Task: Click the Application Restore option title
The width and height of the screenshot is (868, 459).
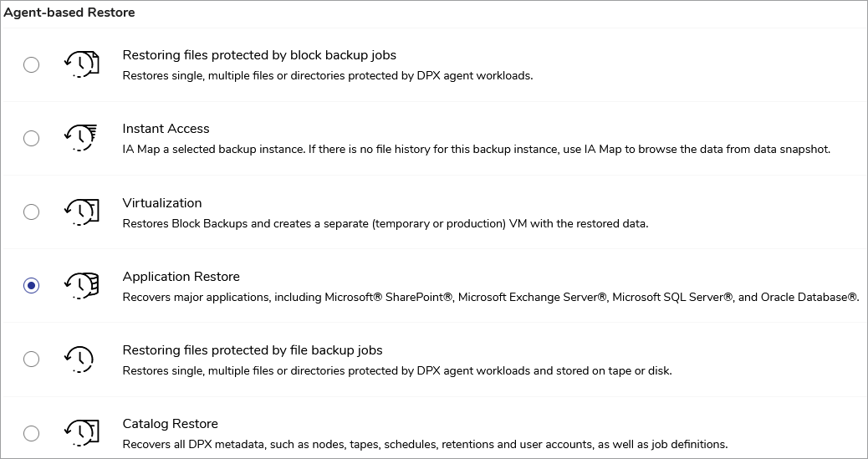Action: coord(181,277)
